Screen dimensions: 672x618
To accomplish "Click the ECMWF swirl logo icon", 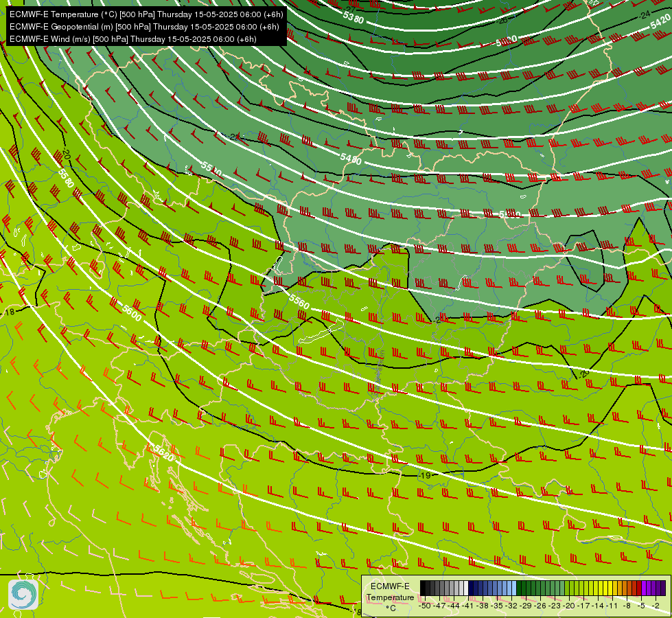I will 23,595.
